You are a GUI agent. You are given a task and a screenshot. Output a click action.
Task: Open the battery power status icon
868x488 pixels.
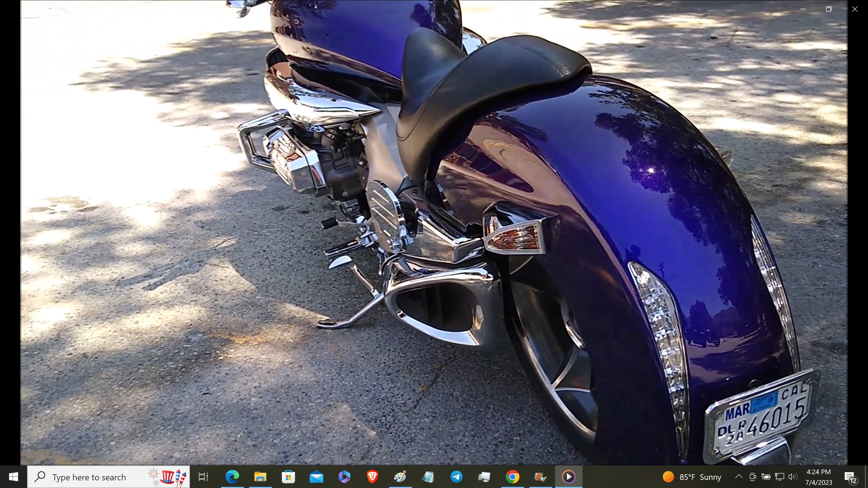(x=766, y=476)
